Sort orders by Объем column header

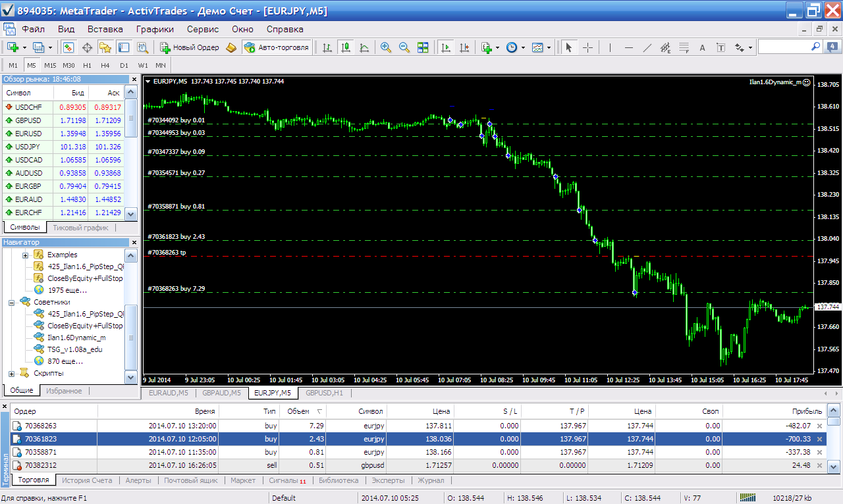(303, 411)
